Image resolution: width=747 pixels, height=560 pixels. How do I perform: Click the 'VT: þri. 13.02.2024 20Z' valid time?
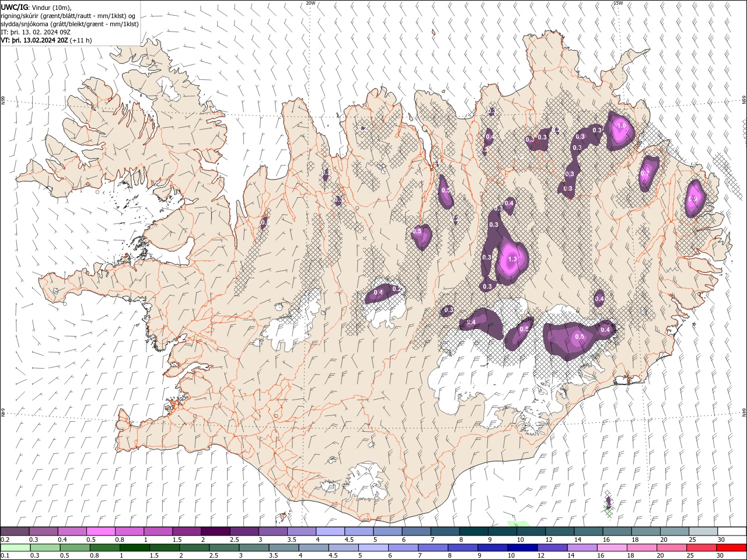(34, 40)
